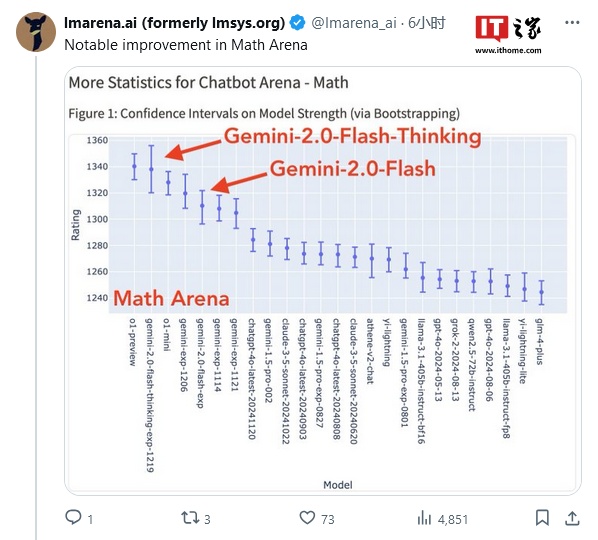Viewport: 598px width, 540px height.
Task: Click the glm-4-plus data point
Action: pyautogui.click(x=542, y=292)
